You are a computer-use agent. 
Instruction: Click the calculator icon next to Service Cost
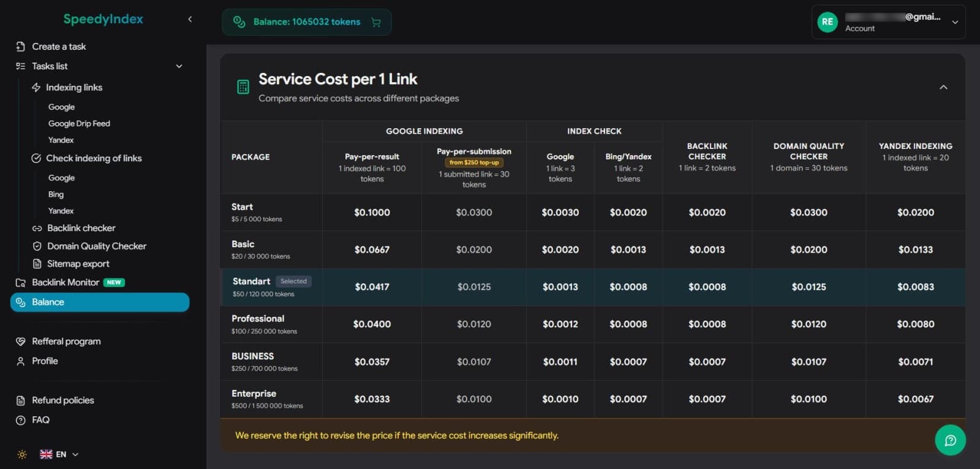[x=243, y=87]
